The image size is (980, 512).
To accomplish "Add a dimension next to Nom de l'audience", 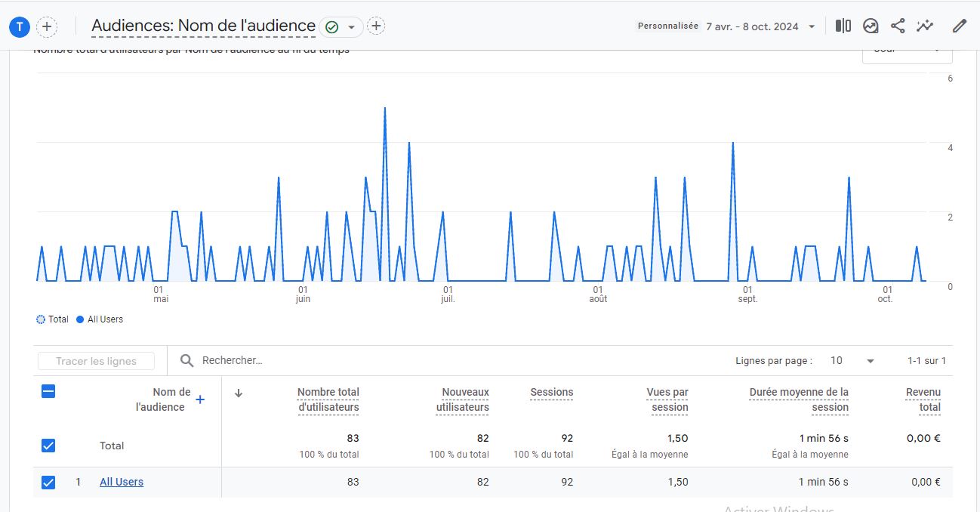I will pyautogui.click(x=200, y=399).
